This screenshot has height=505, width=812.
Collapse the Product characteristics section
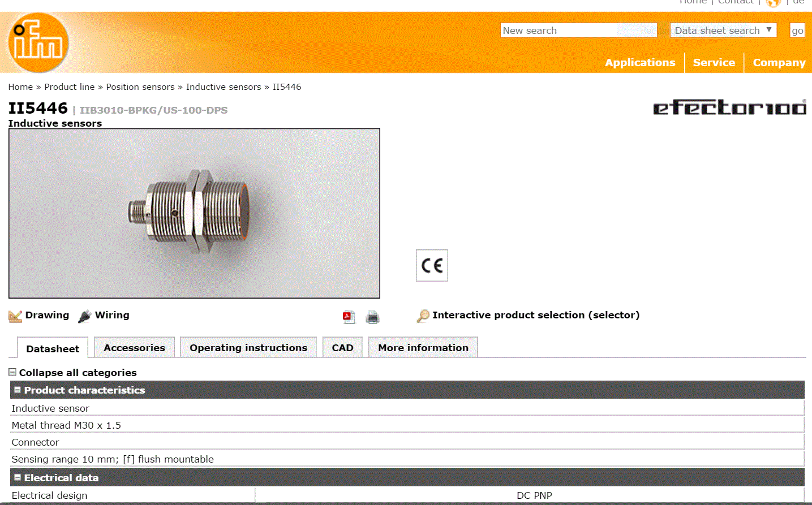[18, 390]
